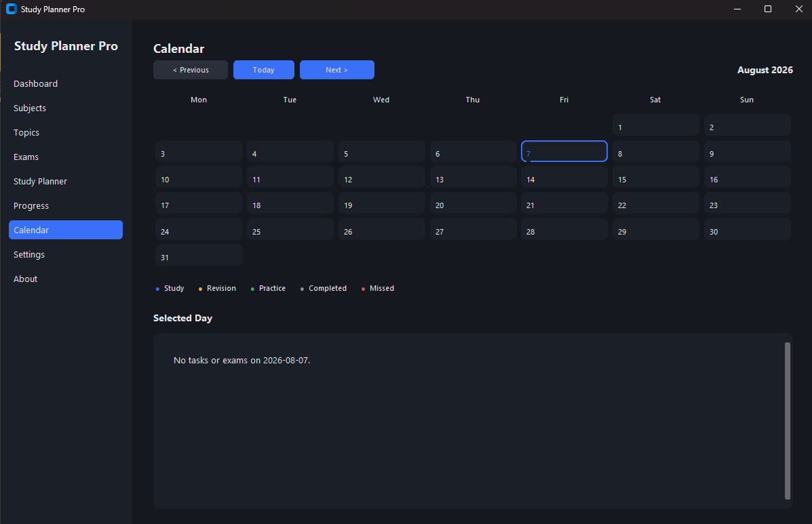Select day 19 cell
Screen dimensions: 812x524
click(x=382, y=203)
